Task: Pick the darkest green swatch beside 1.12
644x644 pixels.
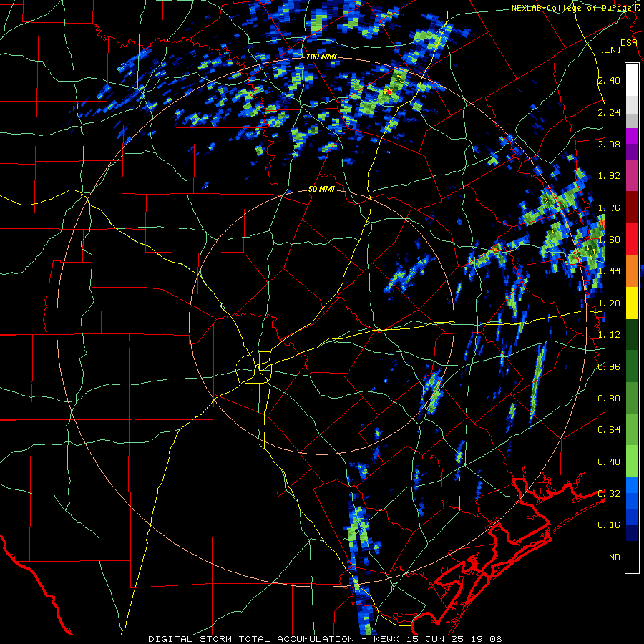Action: click(632, 335)
